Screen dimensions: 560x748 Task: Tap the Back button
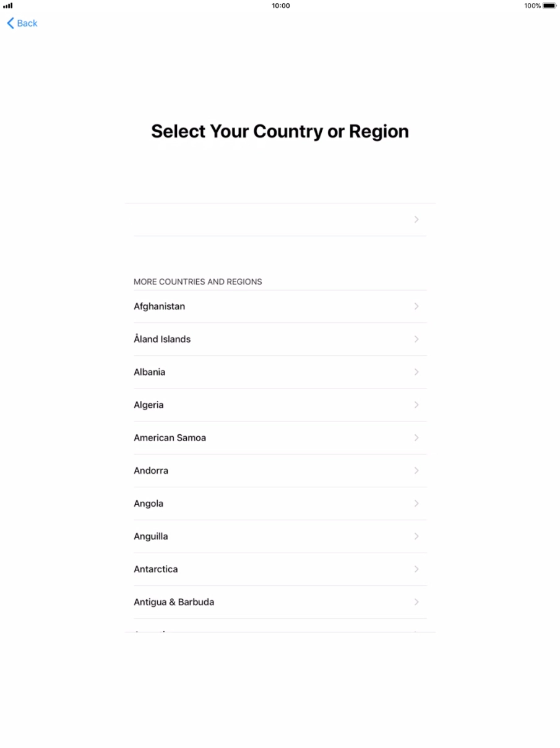22,23
